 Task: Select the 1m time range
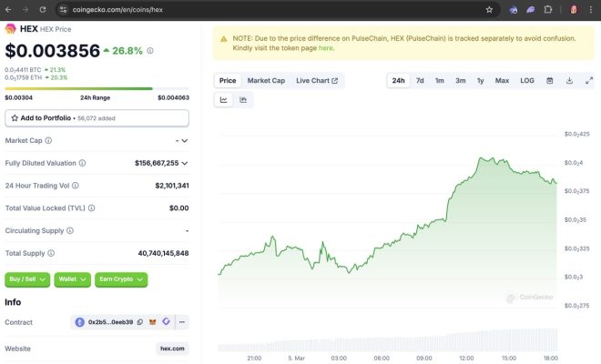[440, 80]
